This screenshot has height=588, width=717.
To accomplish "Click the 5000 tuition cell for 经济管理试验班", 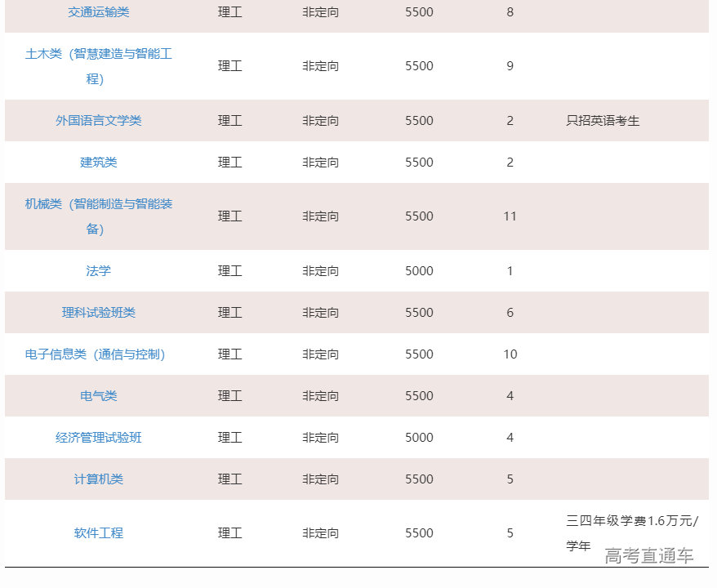I will [x=419, y=438].
